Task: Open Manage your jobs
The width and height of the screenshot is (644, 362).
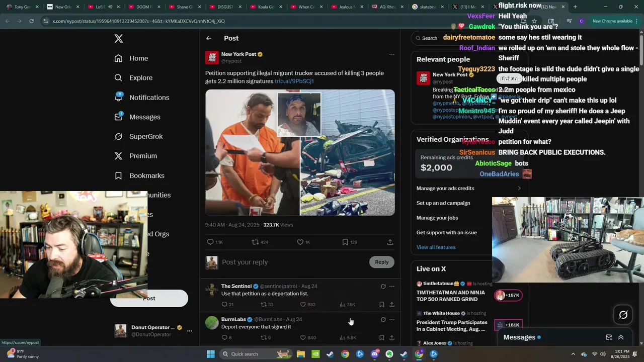Action: pyautogui.click(x=437, y=218)
